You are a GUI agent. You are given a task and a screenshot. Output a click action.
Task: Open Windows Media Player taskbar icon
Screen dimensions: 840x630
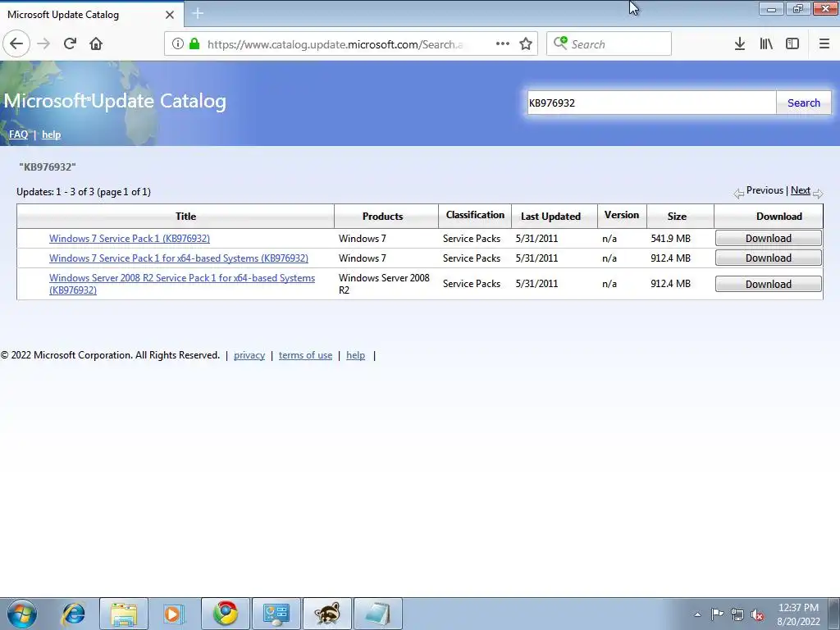[x=174, y=614]
